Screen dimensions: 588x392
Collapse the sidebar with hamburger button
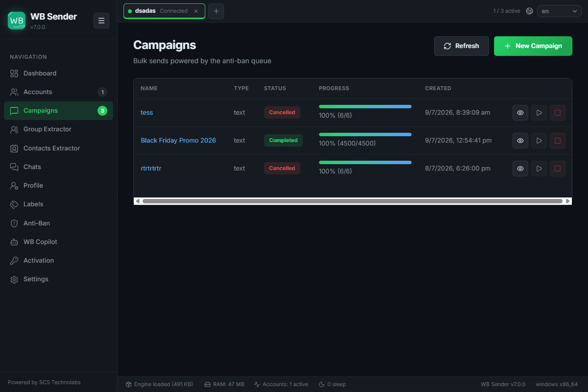point(101,21)
